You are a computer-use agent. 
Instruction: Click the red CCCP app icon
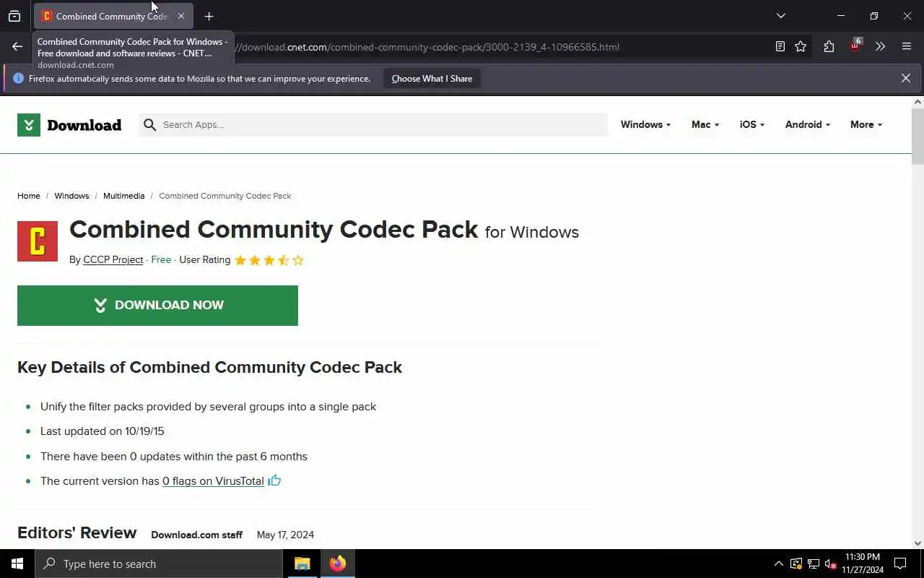tap(38, 241)
